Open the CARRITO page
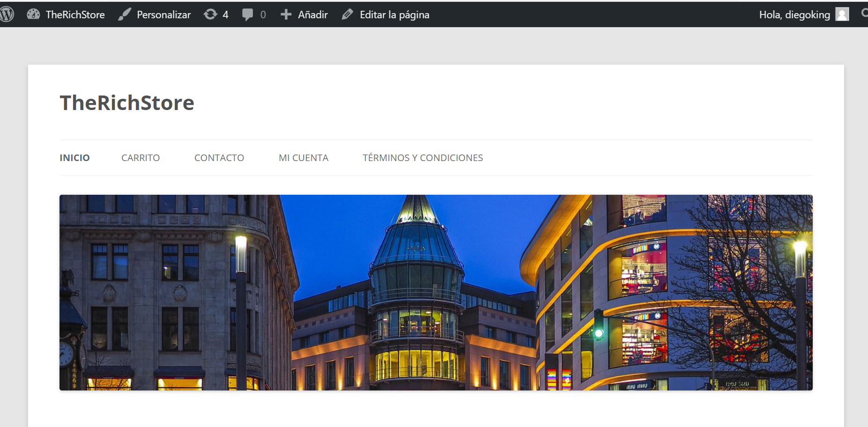This screenshot has width=868, height=427. click(141, 158)
